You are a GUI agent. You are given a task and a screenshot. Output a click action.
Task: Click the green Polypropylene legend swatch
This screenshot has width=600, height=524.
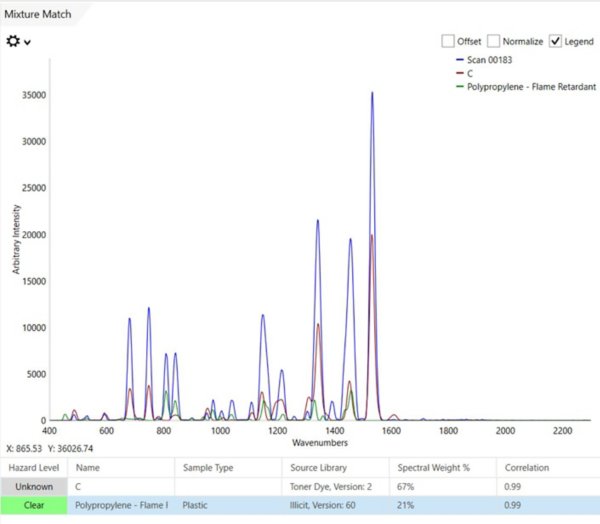click(460, 87)
